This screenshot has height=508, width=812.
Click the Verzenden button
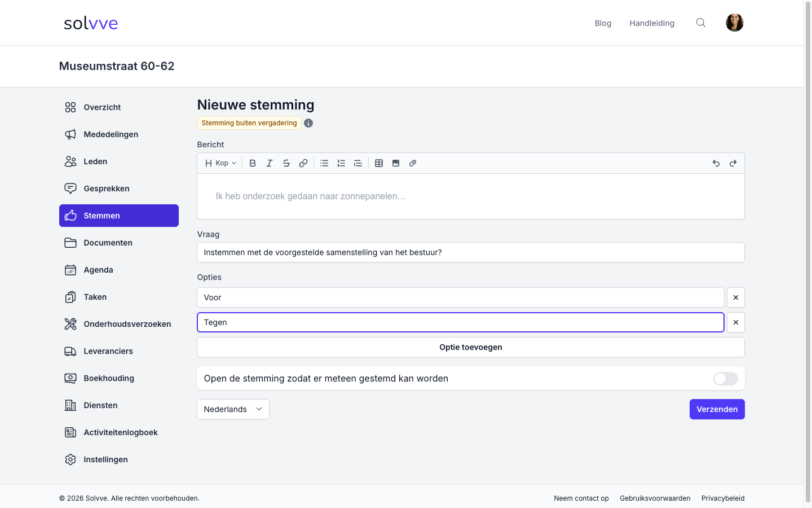(x=717, y=409)
